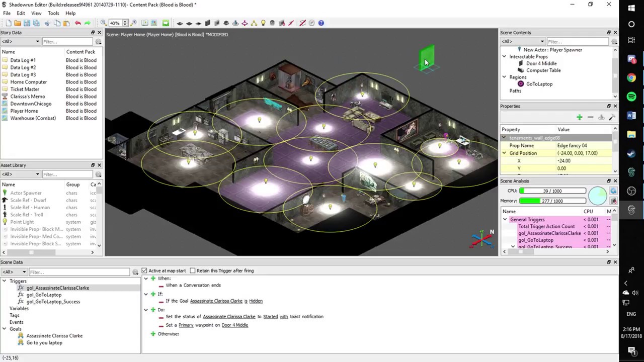Remove the Conversation ends condition minus
The height and width of the screenshot is (362, 644).
pyautogui.click(x=161, y=286)
